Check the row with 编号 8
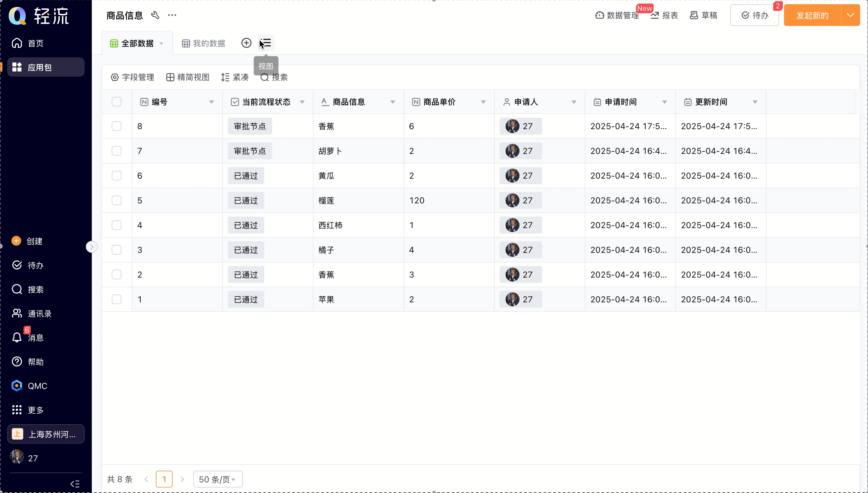 coord(117,126)
